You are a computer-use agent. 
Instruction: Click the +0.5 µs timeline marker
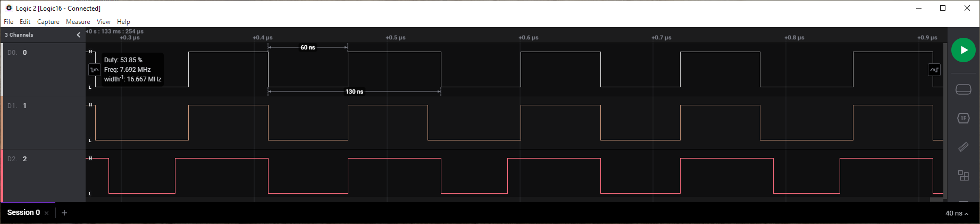396,38
